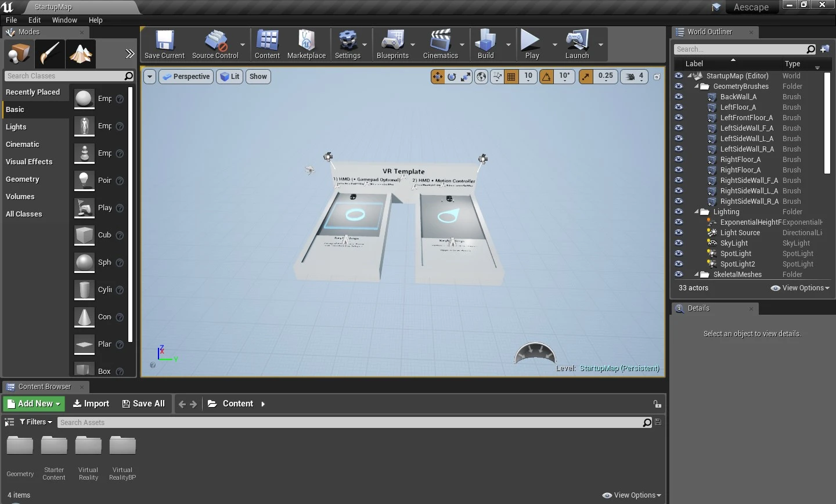Toggle grid snapping in the viewport
The width and height of the screenshot is (836, 504).
point(511,77)
